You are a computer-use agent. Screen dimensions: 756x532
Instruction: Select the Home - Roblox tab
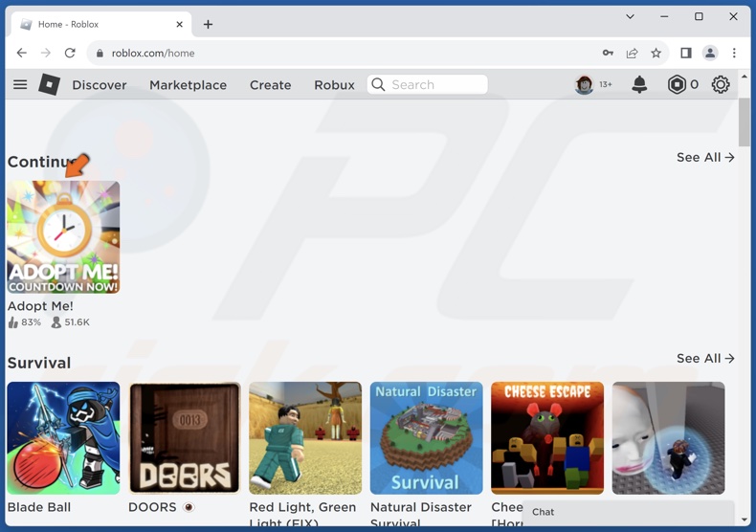point(101,24)
